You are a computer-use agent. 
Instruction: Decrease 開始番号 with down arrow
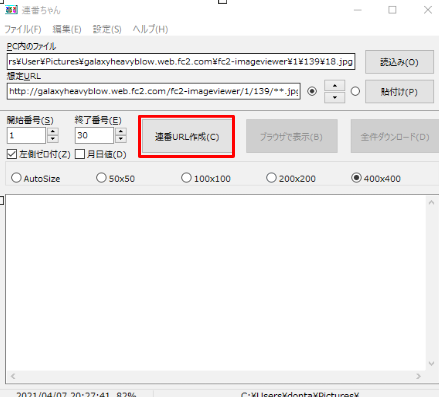coord(53,139)
